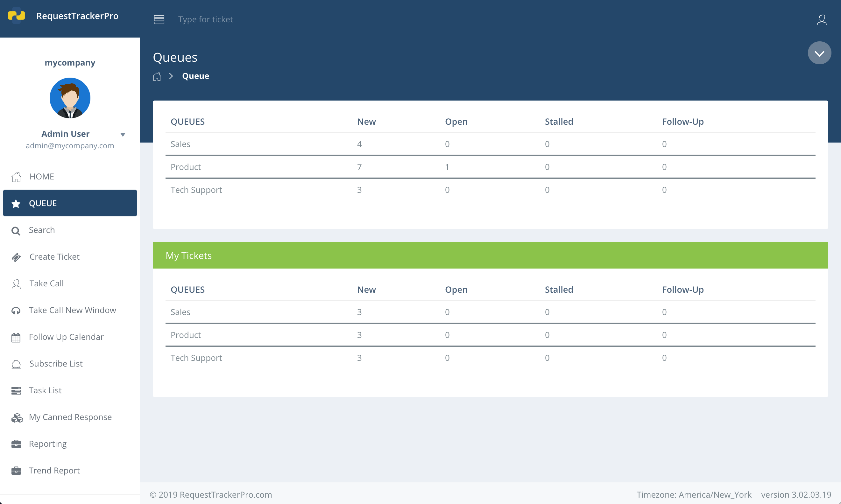Click Product Open count 1
841x504 pixels.
pyautogui.click(x=447, y=167)
